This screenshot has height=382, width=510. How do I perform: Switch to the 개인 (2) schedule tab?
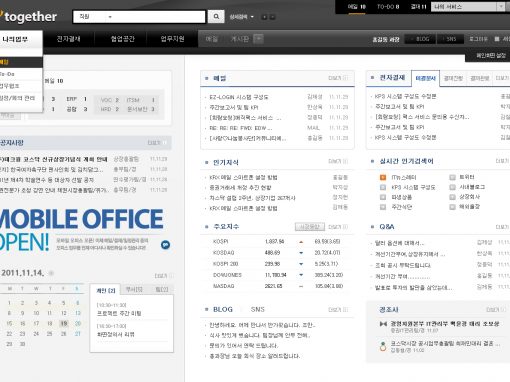coord(106,290)
